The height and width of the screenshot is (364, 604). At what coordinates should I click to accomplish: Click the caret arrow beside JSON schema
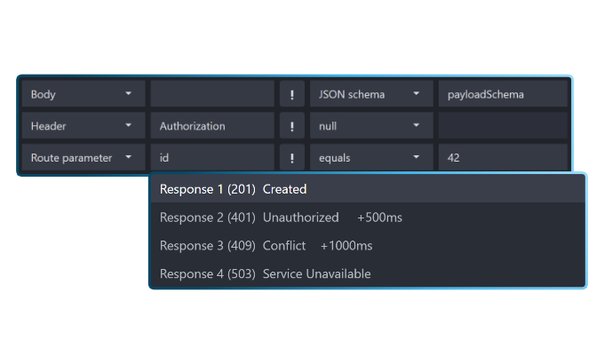pos(416,94)
